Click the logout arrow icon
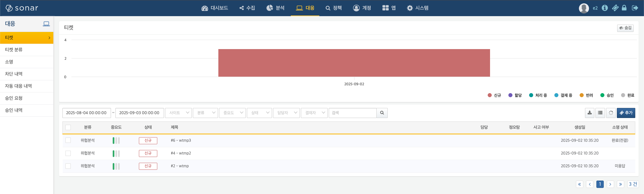Image resolution: width=644 pixels, height=194 pixels. (635, 8)
